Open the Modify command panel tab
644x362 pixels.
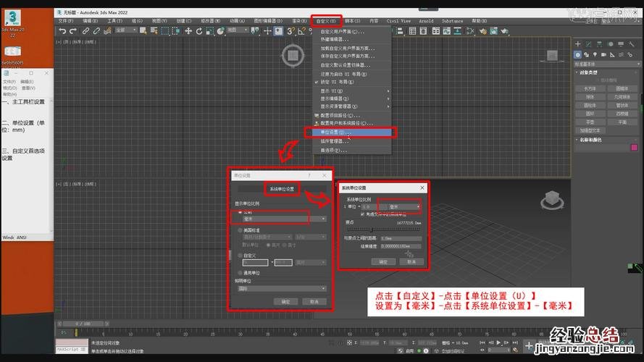point(588,44)
